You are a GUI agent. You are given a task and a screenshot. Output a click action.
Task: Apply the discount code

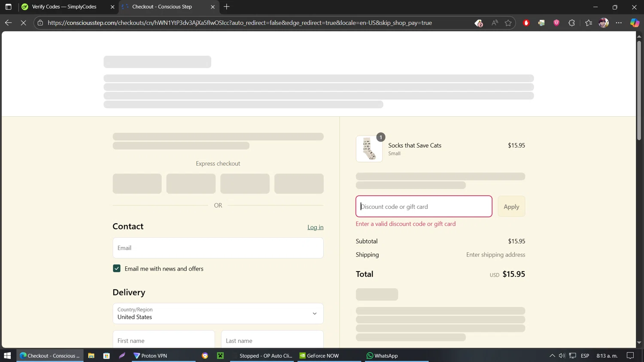click(x=511, y=206)
